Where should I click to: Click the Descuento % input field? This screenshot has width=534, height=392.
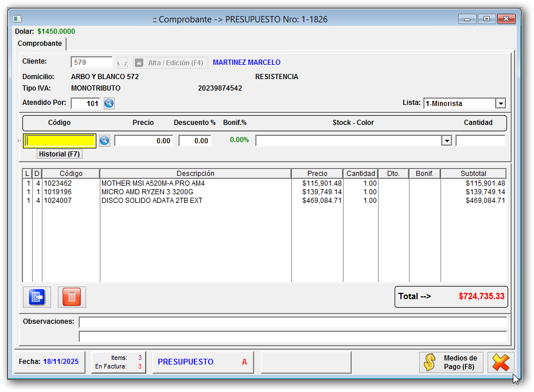coord(195,141)
